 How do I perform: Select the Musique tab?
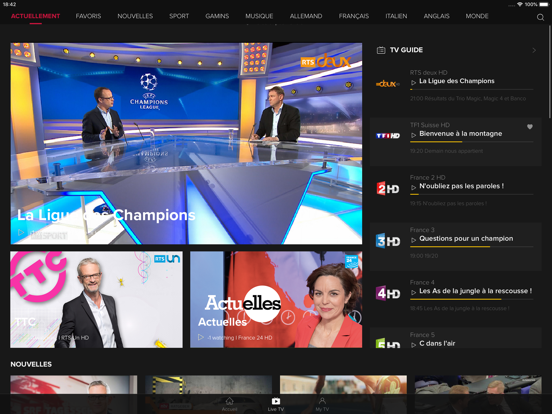coord(259,16)
